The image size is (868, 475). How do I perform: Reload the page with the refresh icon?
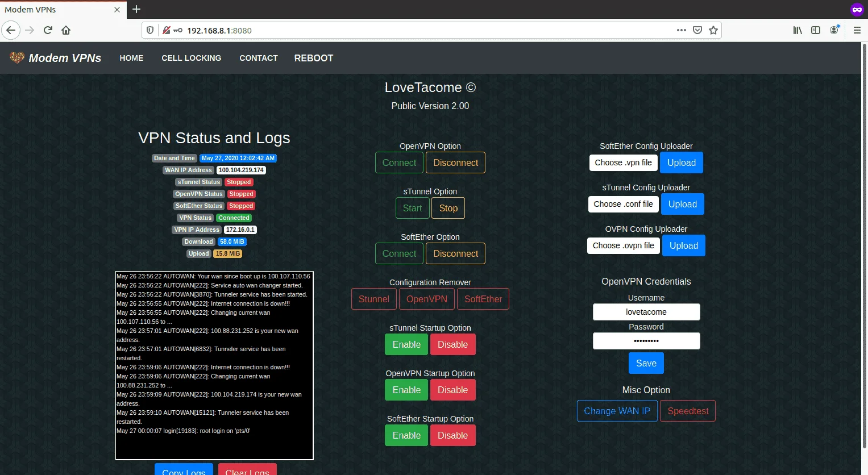point(48,30)
